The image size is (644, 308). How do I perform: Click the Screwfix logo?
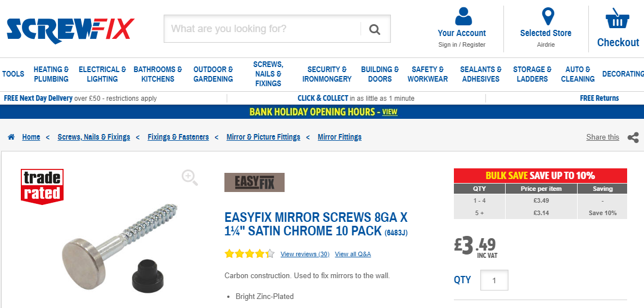pos(70,30)
